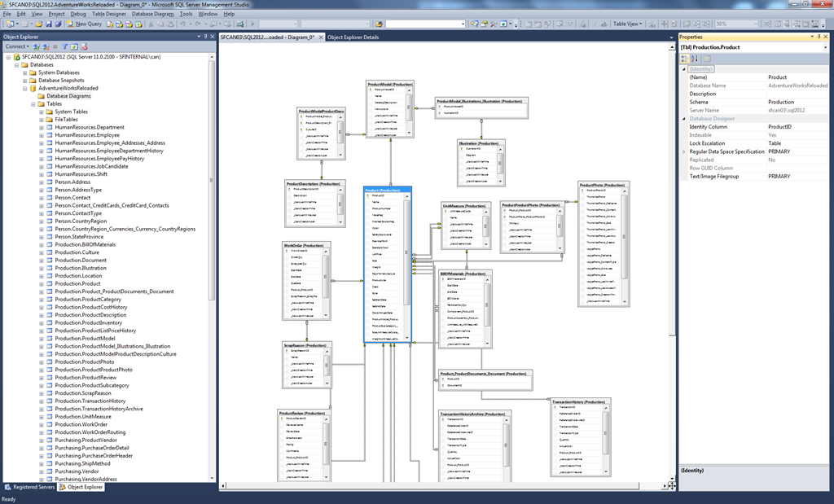Click the Toolbox wrench toolbar icon

pyautogui.click(x=494, y=24)
